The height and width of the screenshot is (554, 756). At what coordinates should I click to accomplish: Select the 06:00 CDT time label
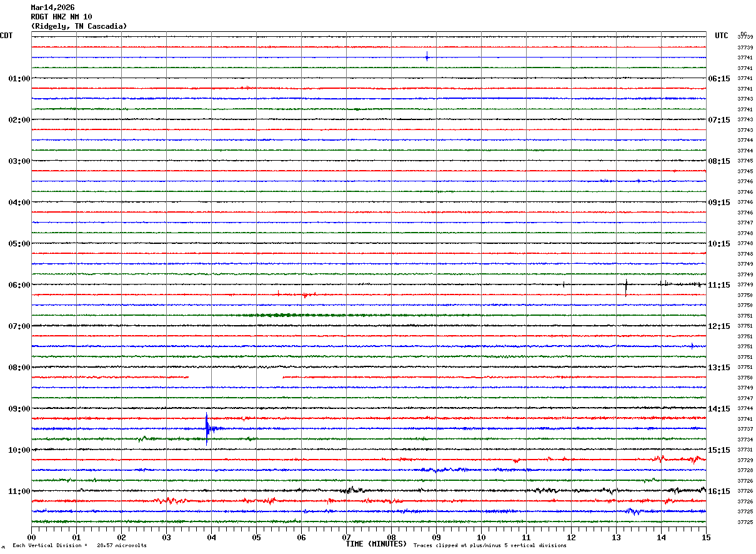pos(19,285)
